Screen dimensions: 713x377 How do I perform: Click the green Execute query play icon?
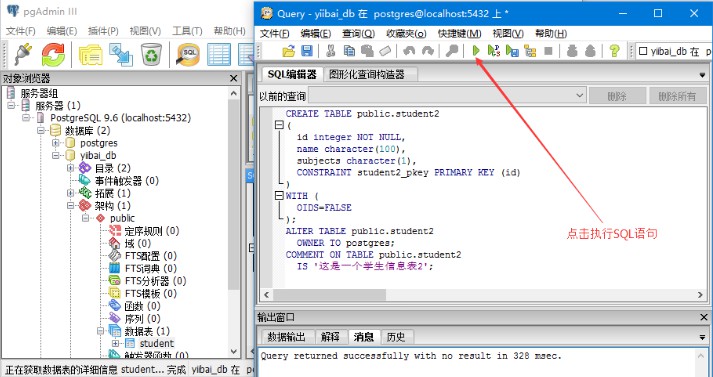pos(476,50)
